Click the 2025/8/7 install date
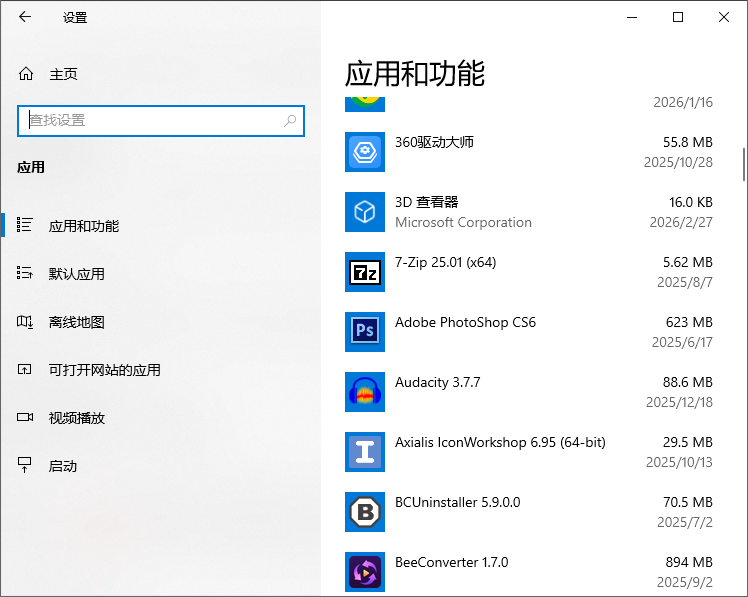The width and height of the screenshot is (748, 597). 685,283
